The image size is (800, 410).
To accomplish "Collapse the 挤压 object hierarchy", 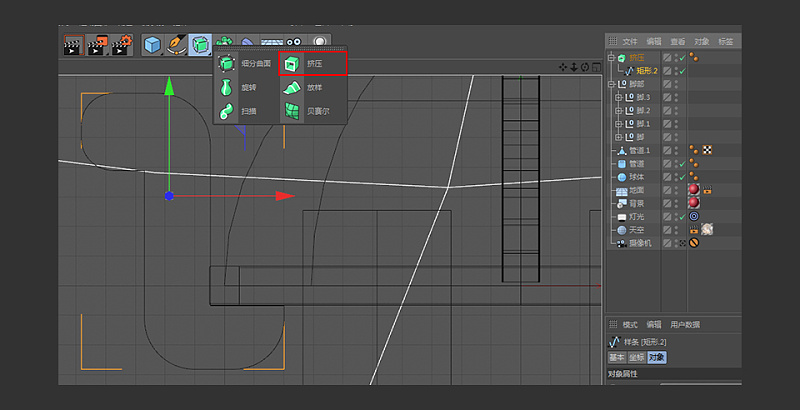I will [611, 58].
